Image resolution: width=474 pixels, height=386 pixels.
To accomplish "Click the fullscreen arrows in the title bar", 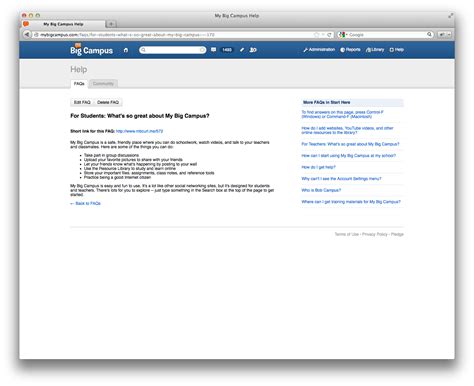I will point(450,15).
